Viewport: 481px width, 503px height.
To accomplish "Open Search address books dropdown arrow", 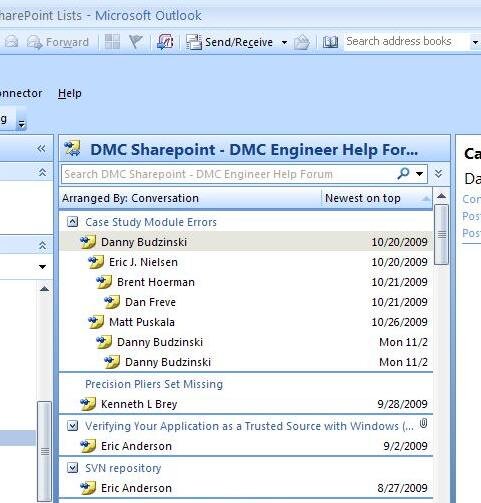I will 475,43.
